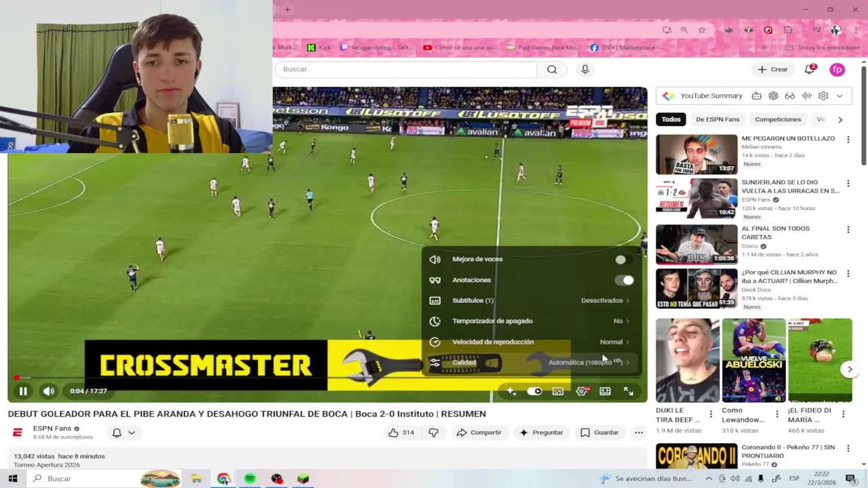Click the subtitles icon in the player bar
868x488 pixels.
click(558, 391)
